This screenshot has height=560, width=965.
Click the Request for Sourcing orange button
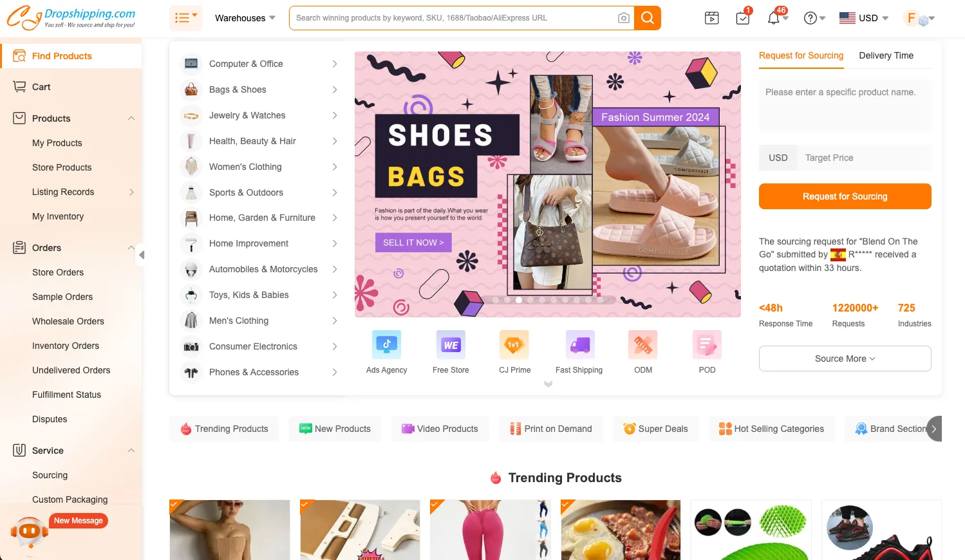pos(845,196)
